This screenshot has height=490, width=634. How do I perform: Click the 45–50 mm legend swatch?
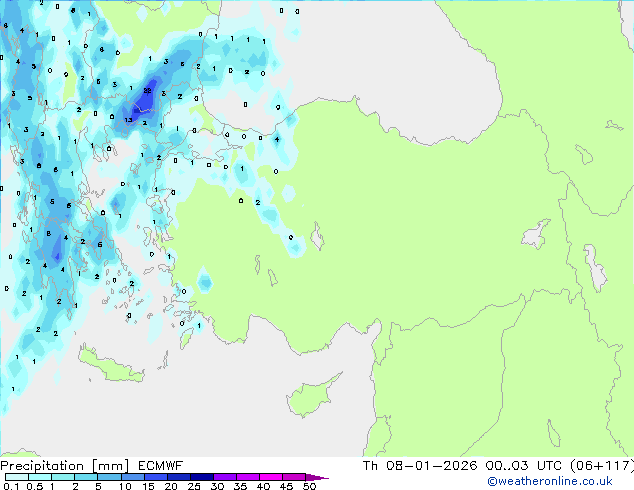[x=294, y=477]
